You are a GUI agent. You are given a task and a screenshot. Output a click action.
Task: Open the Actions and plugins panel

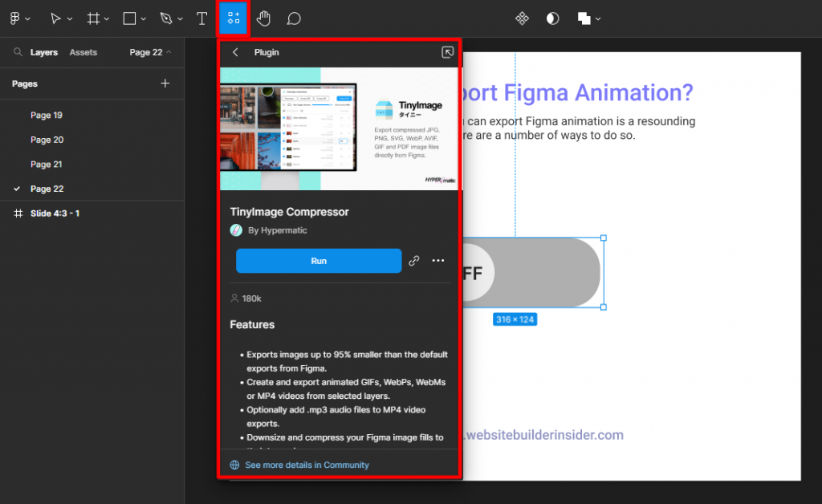pos(234,18)
